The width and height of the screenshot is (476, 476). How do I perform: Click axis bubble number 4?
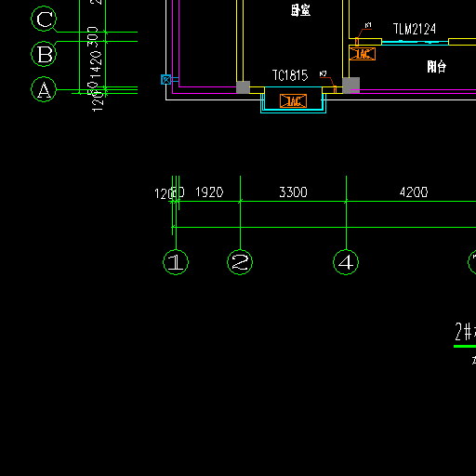click(346, 262)
